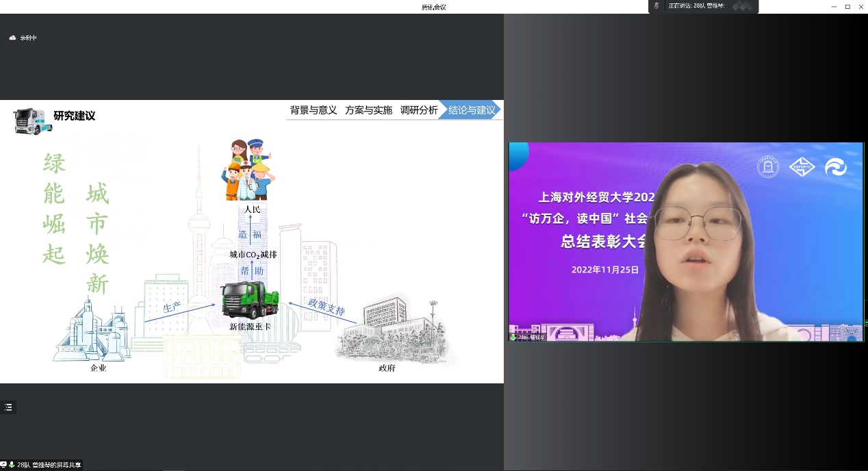Viewport: 868px width, 471px height.
Task: Open the 调研分析 section tab
Action: click(418, 110)
